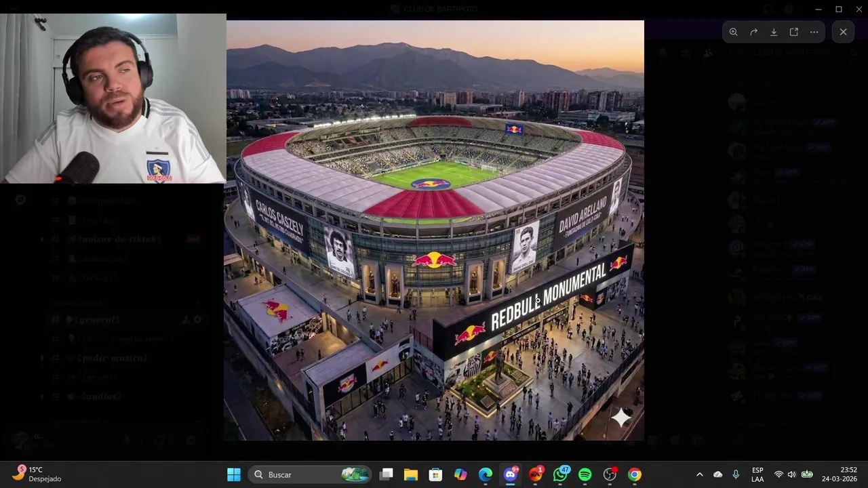This screenshot has height=488, width=868.
Task: Download the stadium image
Action: (x=774, y=32)
